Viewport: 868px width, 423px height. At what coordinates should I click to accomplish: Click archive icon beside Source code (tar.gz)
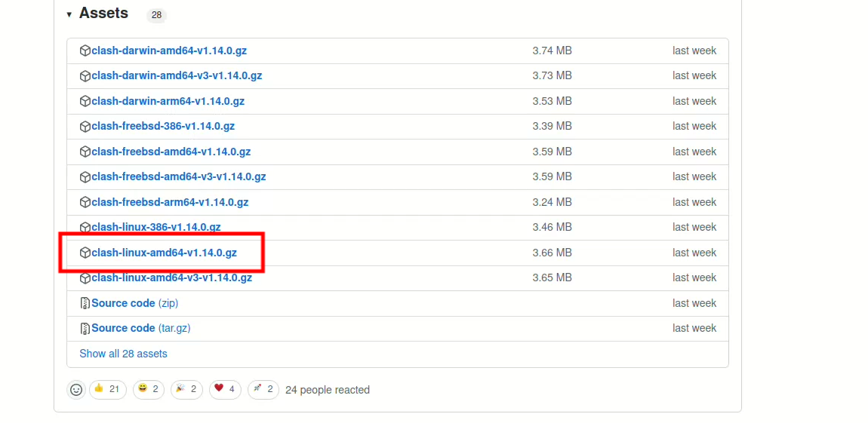pos(85,329)
